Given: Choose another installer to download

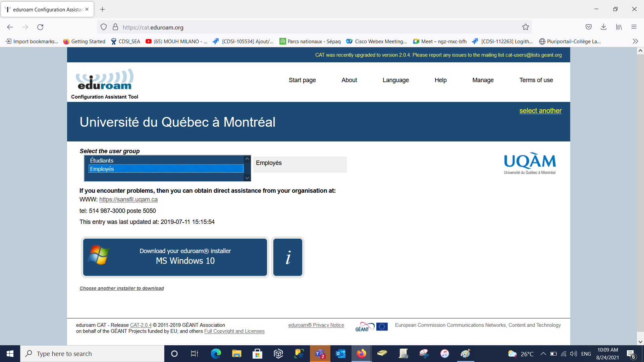Looking at the screenshot, I should (122, 288).
